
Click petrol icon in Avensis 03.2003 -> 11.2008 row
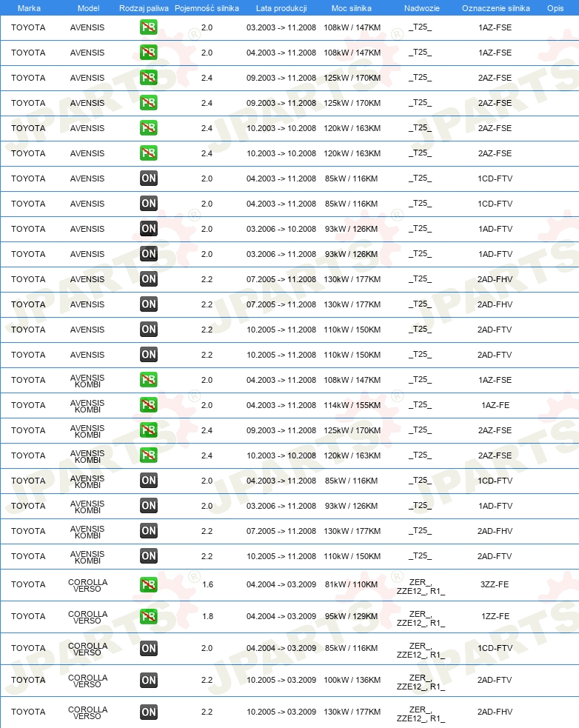149,27
